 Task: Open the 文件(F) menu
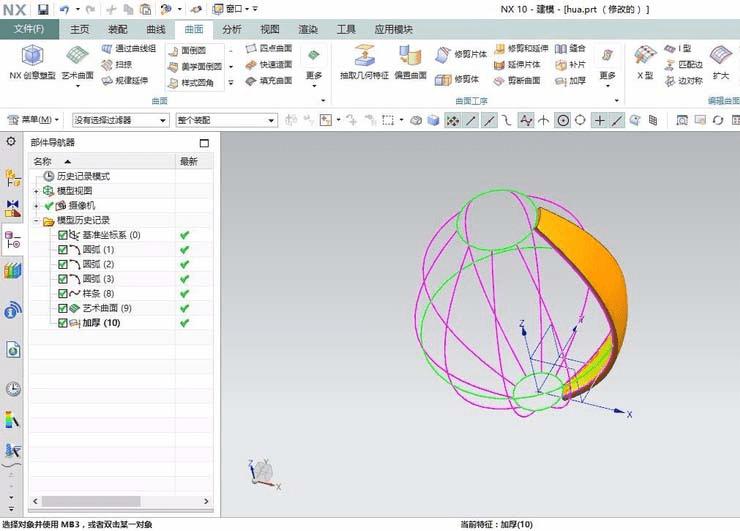29,29
